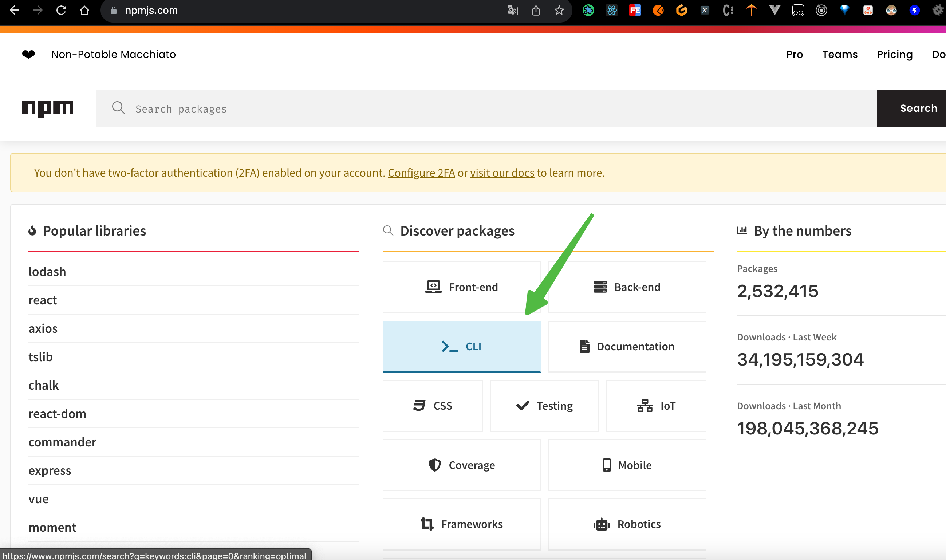The width and height of the screenshot is (946, 560).
Task: Open the Teams menu item
Action: 840,54
